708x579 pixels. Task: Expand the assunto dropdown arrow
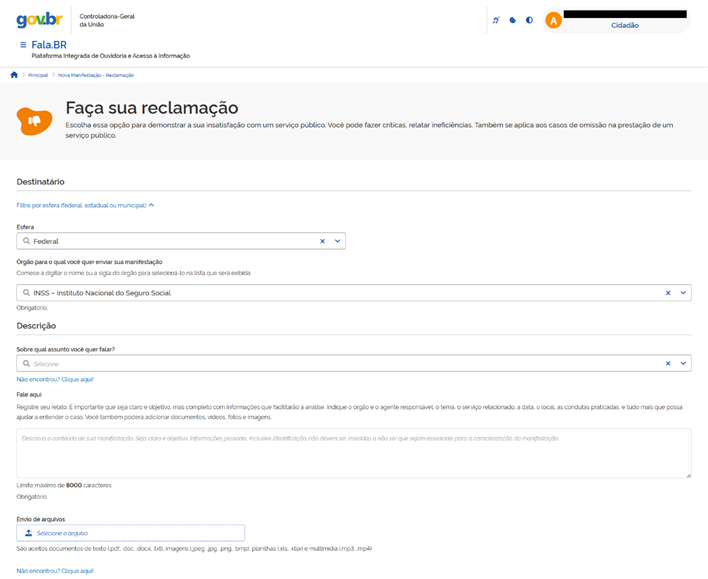click(683, 364)
